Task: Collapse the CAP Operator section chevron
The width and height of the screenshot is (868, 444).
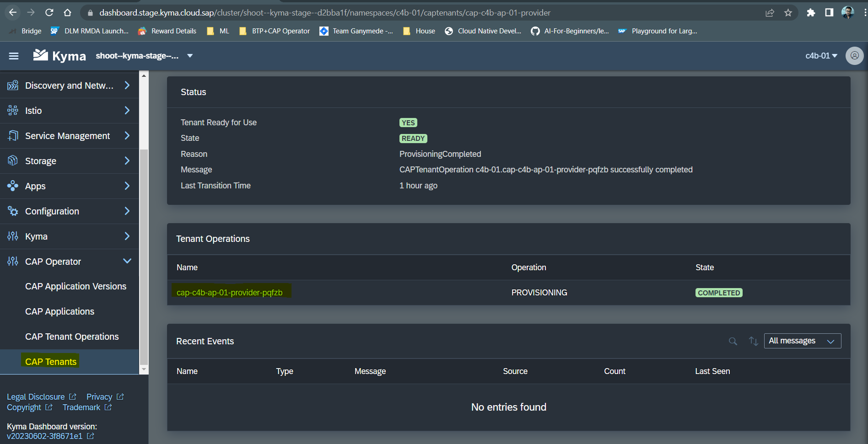Action: (x=127, y=261)
